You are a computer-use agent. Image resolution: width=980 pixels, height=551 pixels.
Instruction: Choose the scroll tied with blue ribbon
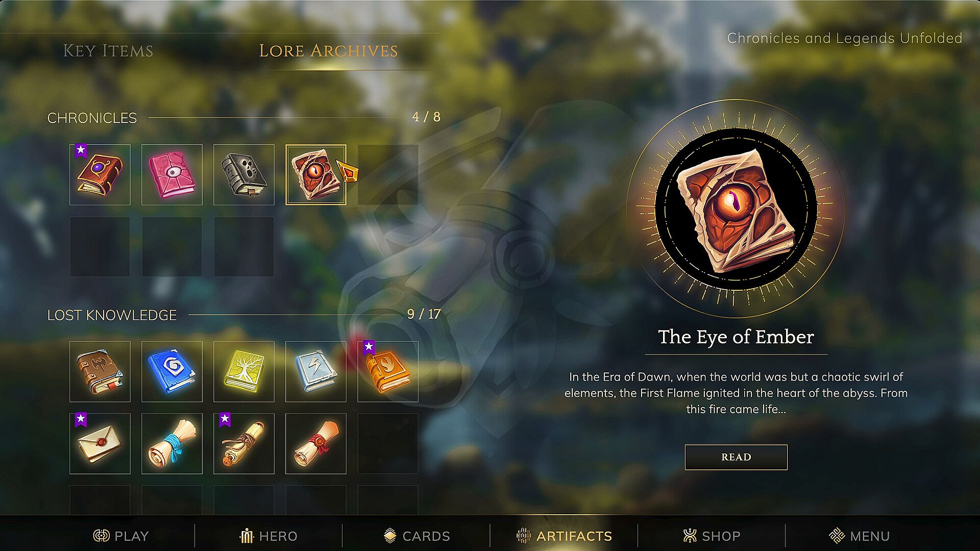[x=172, y=443]
